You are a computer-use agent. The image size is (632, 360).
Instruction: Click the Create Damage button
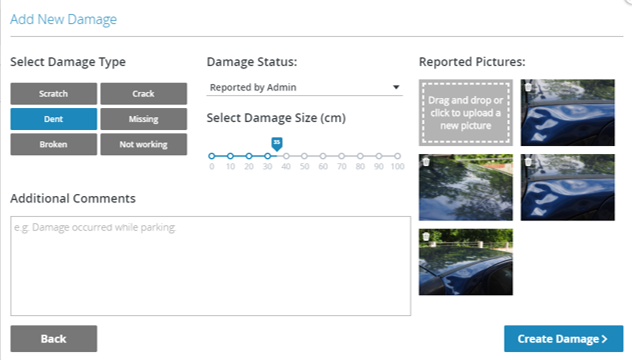click(563, 339)
